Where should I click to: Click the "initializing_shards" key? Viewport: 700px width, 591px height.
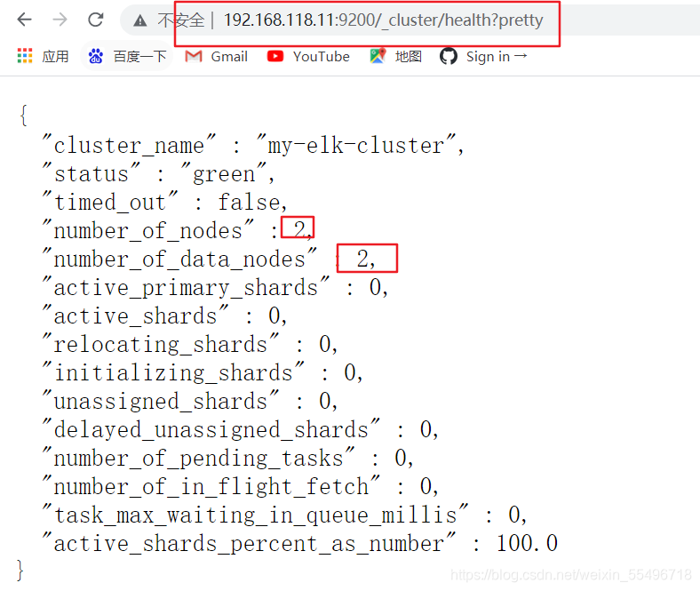click(x=173, y=372)
